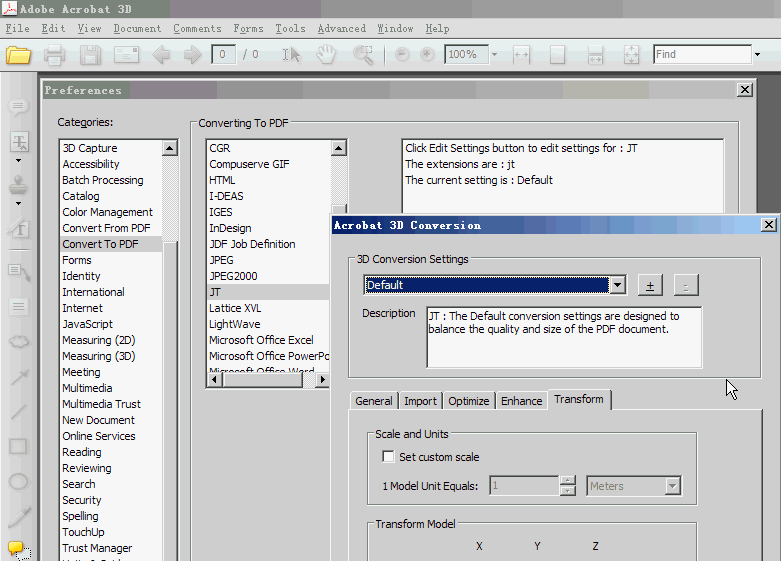Select the Line drawing tool
781x561 pixels.
coord(18,412)
